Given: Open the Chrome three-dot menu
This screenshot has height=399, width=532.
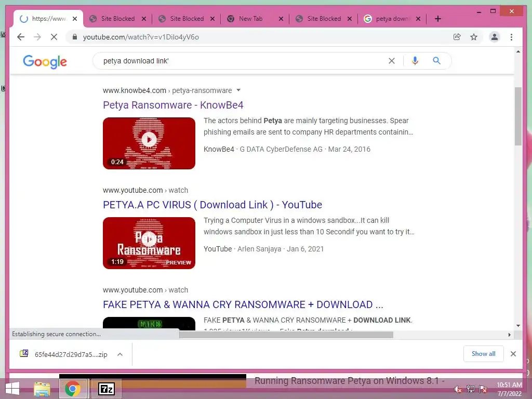Looking at the screenshot, I should pos(511,37).
